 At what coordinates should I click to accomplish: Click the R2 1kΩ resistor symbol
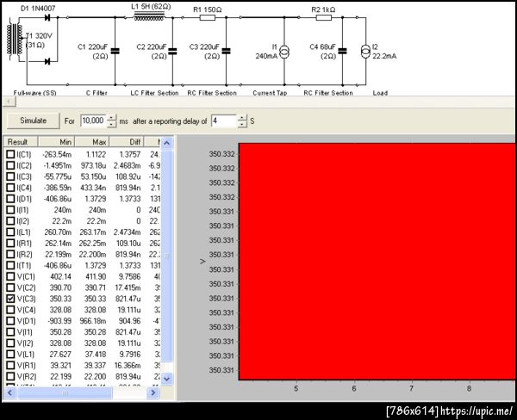tap(324, 17)
